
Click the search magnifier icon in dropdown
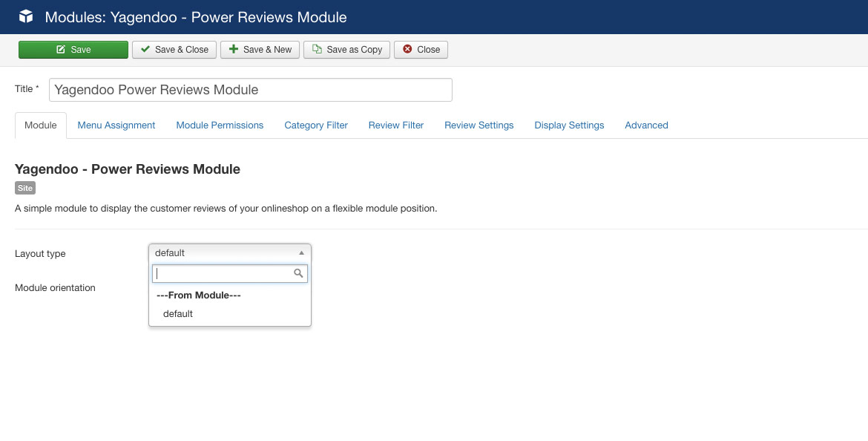[x=298, y=273]
